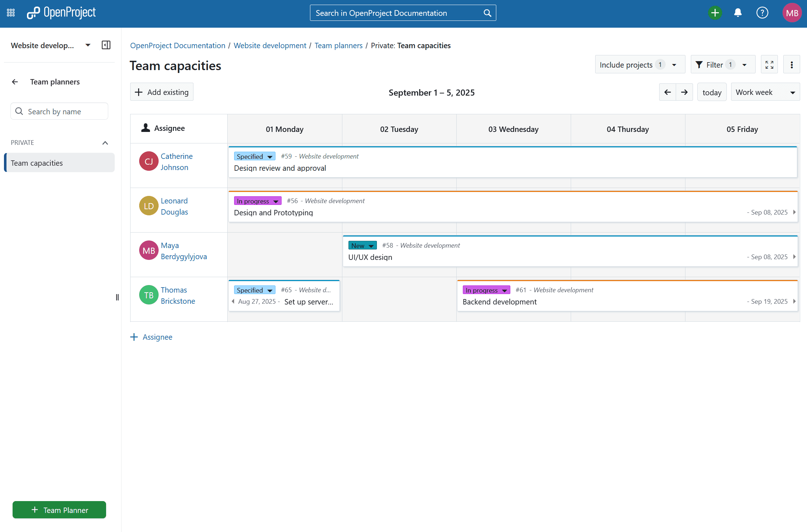Click the green Team Planner button
The width and height of the screenshot is (807, 532).
(x=59, y=510)
